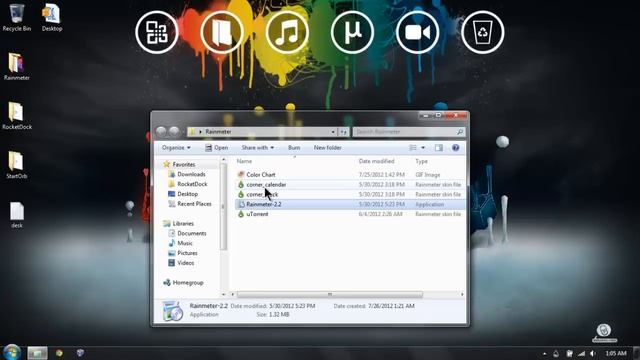Open view options dropdown arrow
Screen dimensions: 640x360
click(423, 148)
